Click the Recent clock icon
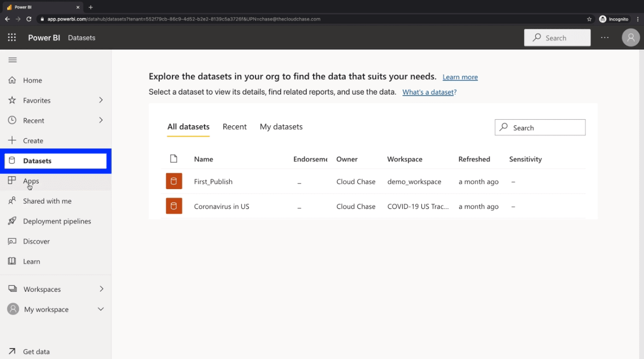Image resolution: width=644 pixels, height=359 pixels. tap(12, 120)
